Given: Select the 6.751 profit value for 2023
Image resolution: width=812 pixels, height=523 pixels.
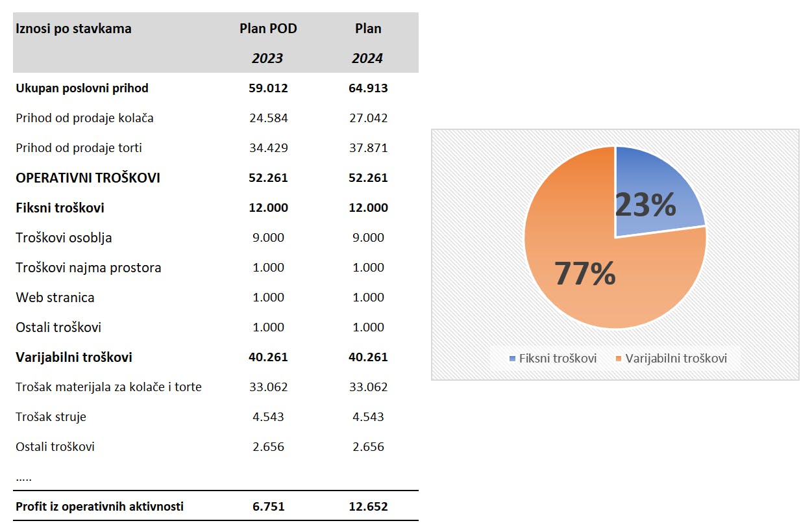Looking at the screenshot, I should pyautogui.click(x=268, y=507).
